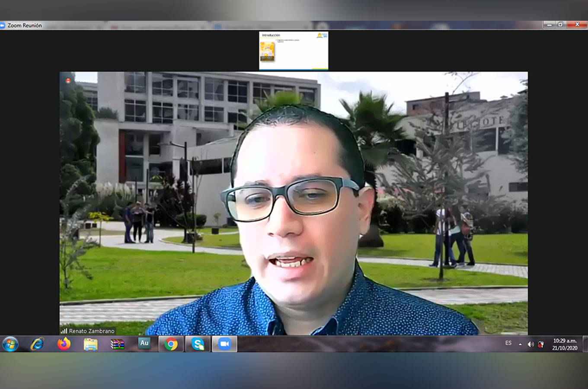
Task: Open WinRAR from the taskbar
Action: (x=117, y=344)
